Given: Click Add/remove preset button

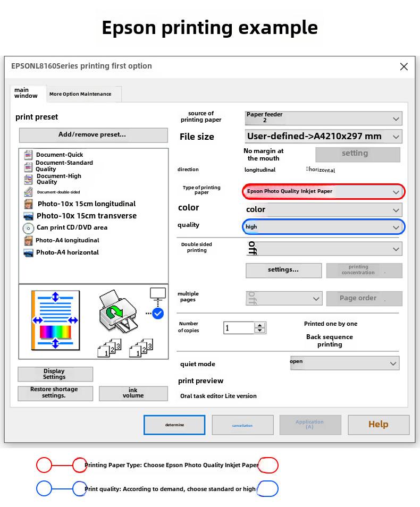Looking at the screenshot, I should [x=94, y=135].
